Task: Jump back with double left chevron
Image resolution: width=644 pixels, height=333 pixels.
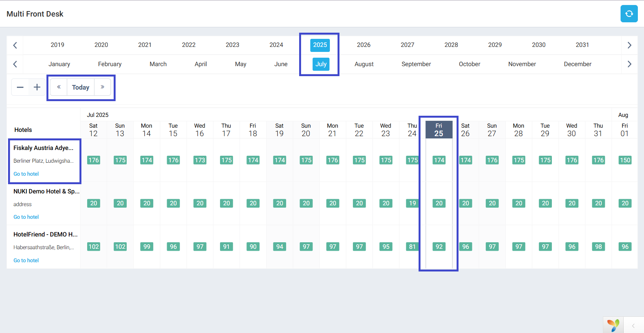Action: tap(59, 87)
